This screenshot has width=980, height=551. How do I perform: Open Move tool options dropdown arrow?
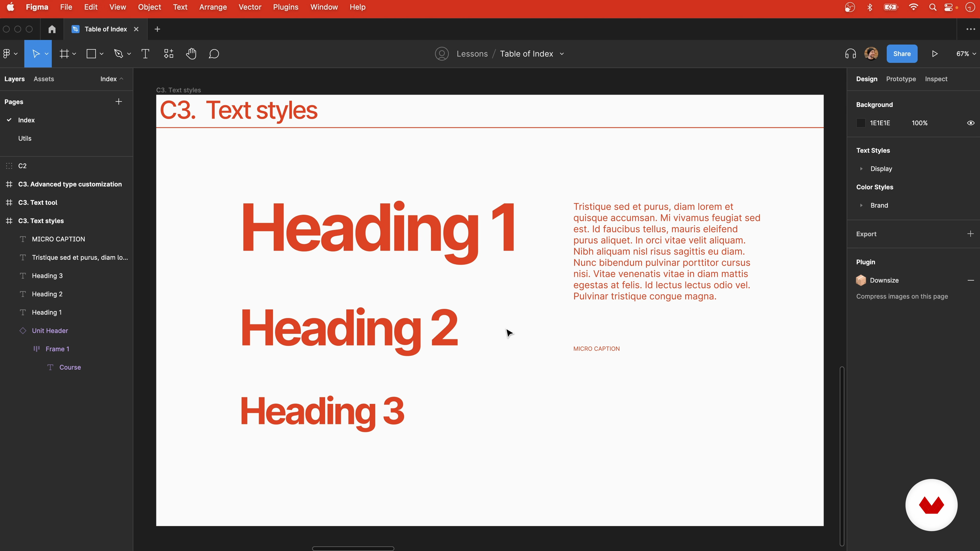point(46,54)
